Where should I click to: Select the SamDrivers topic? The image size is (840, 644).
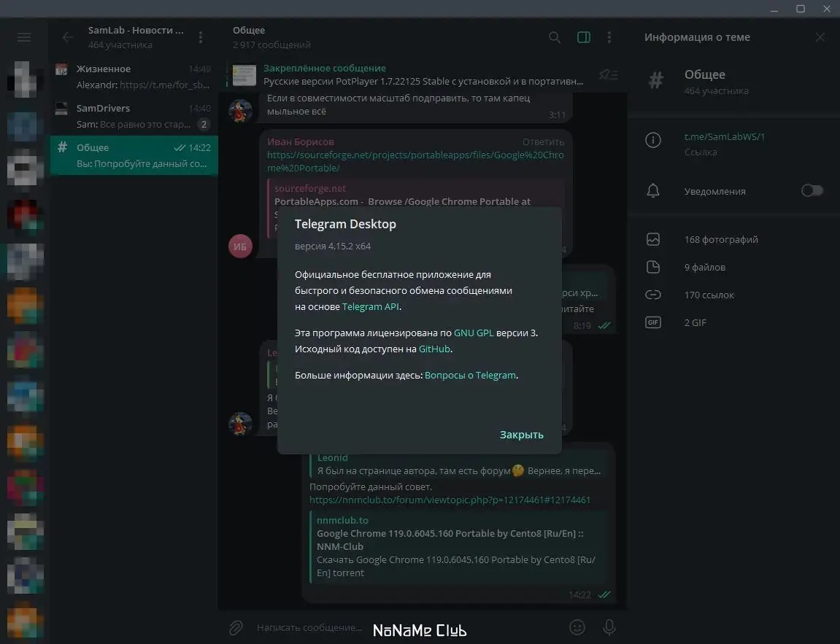134,116
